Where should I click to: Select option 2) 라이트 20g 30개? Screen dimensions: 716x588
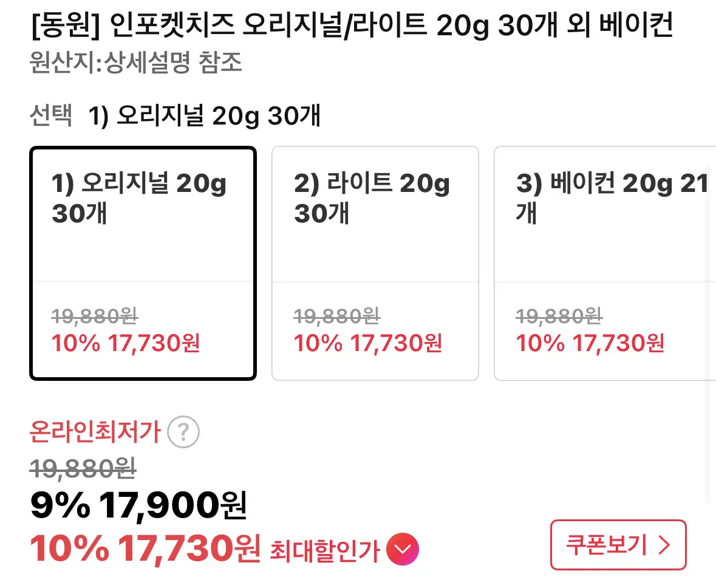(x=375, y=263)
